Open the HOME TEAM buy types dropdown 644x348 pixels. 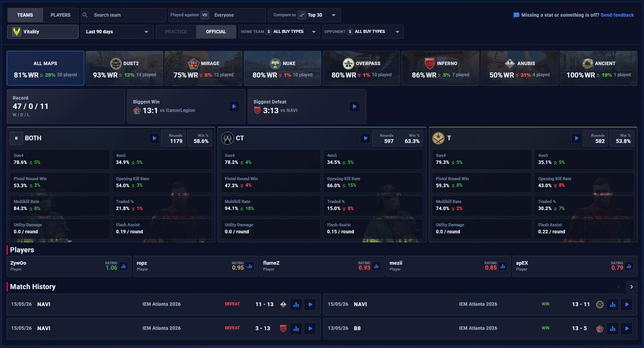click(279, 32)
